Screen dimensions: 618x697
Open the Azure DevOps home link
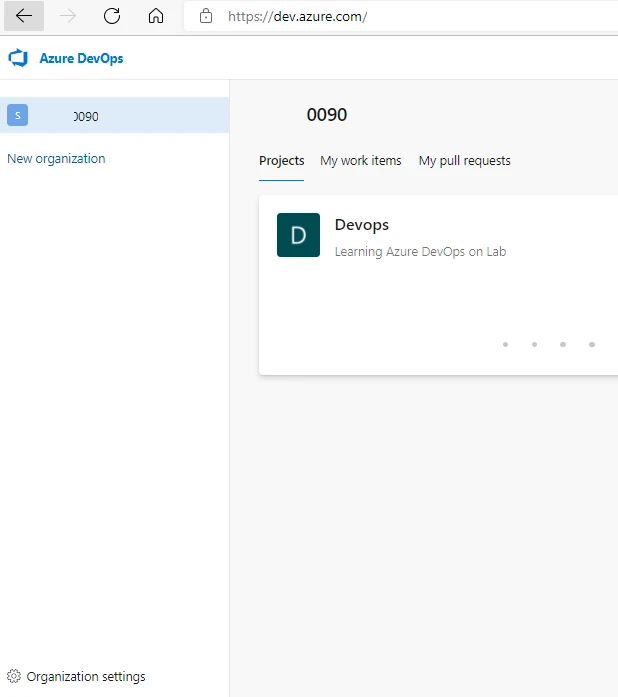[x=81, y=58]
